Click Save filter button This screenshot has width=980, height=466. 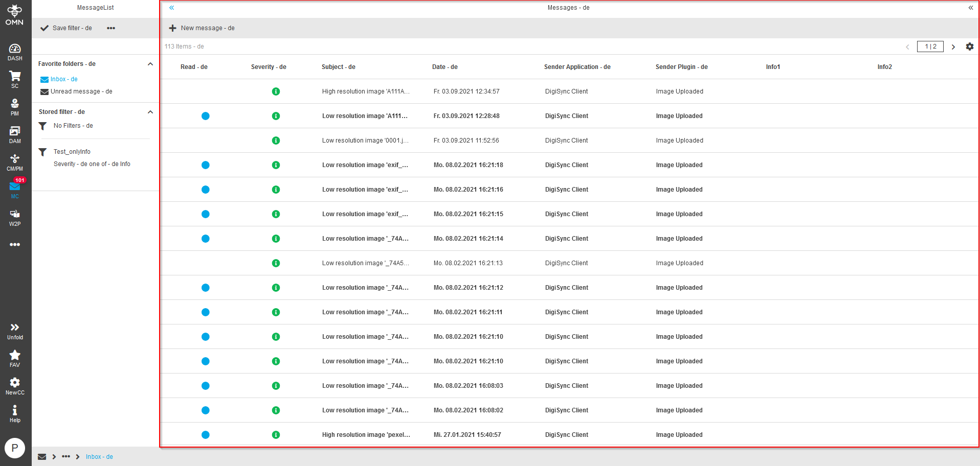pos(66,28)
